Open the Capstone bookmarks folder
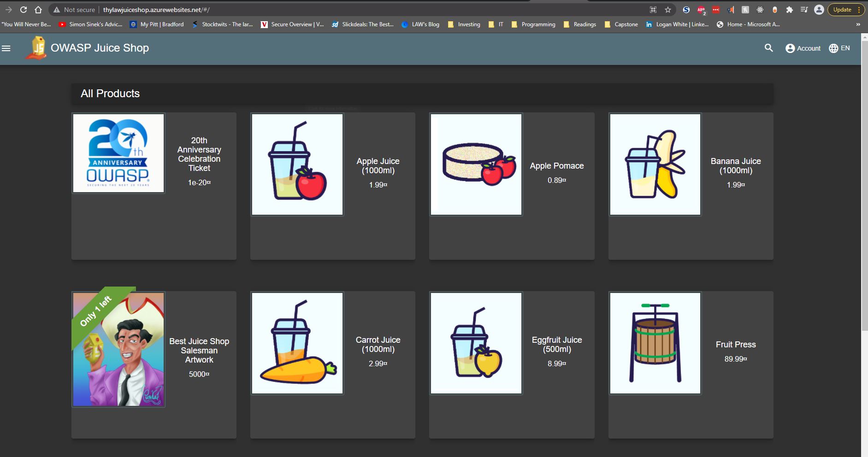The height and width of the screenshot is (457, 868). click(x=621, y=24)
